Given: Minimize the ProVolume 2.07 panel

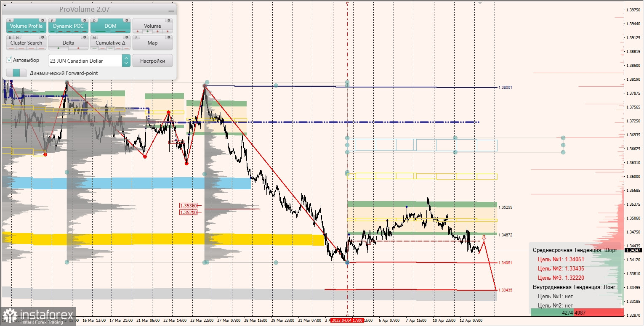Looking at the screenshot, I should click(171, 11).
